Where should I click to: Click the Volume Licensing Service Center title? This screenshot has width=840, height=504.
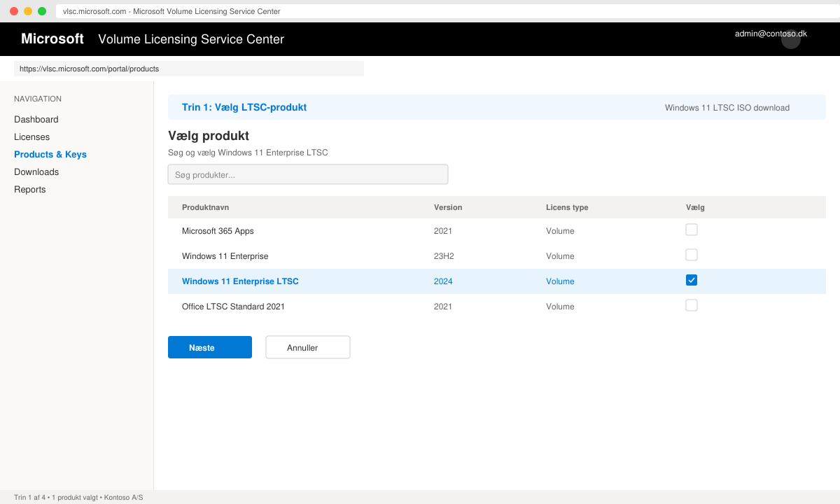(x=191, y=39)
